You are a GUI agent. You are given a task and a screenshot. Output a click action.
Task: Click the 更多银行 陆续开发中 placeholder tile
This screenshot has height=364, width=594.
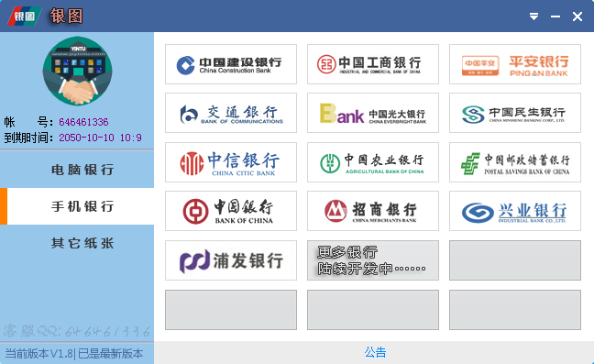pos(373,260)
